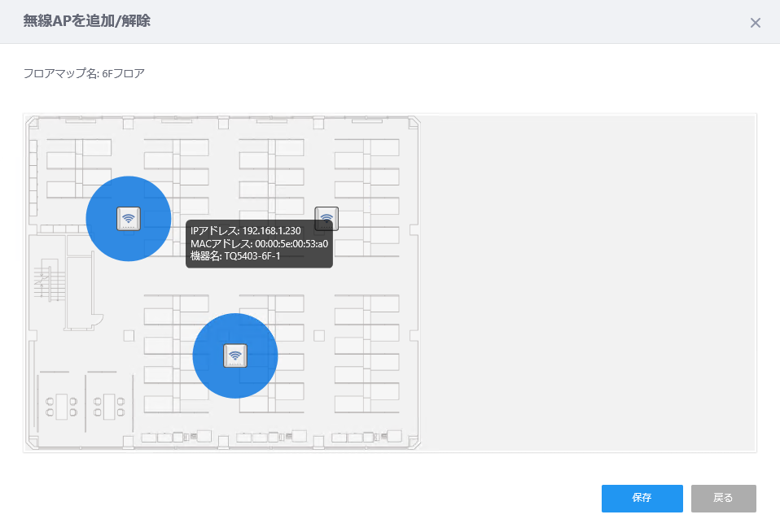Select the AP icon inside the upper-left blue circle
Screen dimensions: 780x532
tap(129, 219)
